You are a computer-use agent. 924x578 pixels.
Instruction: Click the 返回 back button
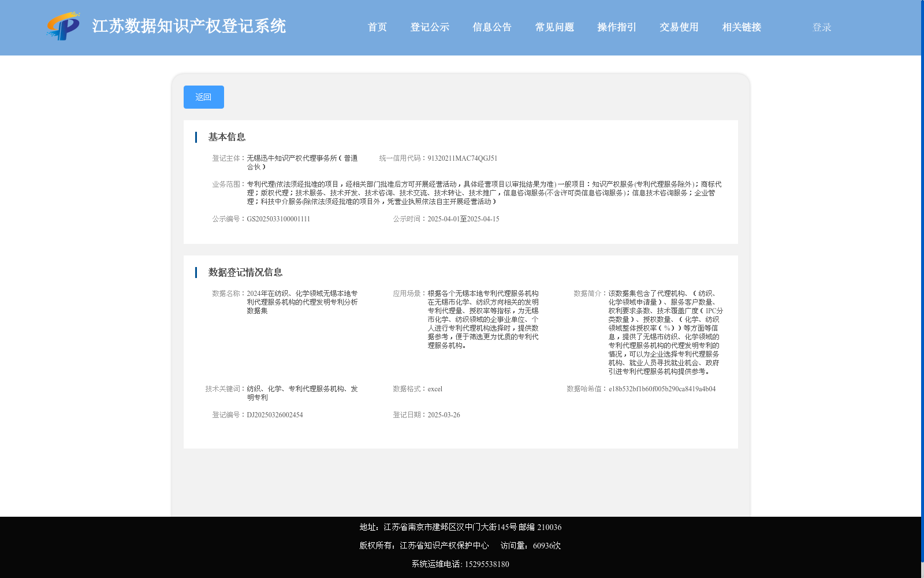tap(204, 97)
